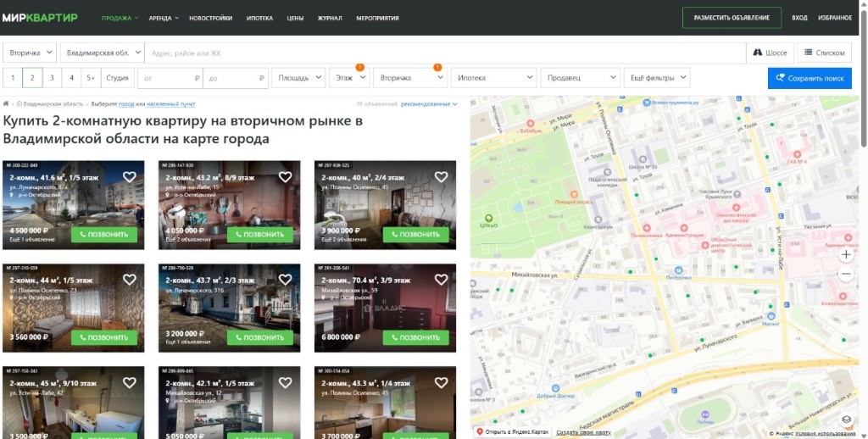Expand the Вторичка filter with badge
Screen dimensions: 868x439
[410, 78]
